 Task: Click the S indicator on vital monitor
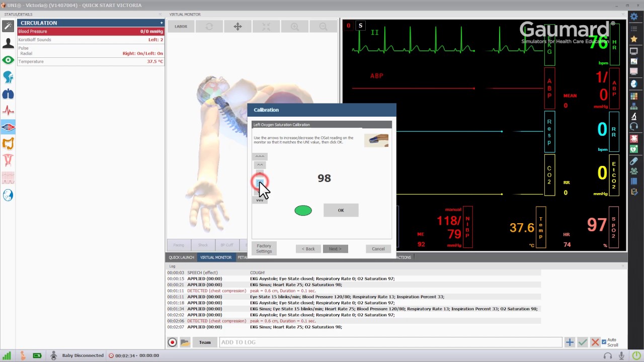coord(360,26)
